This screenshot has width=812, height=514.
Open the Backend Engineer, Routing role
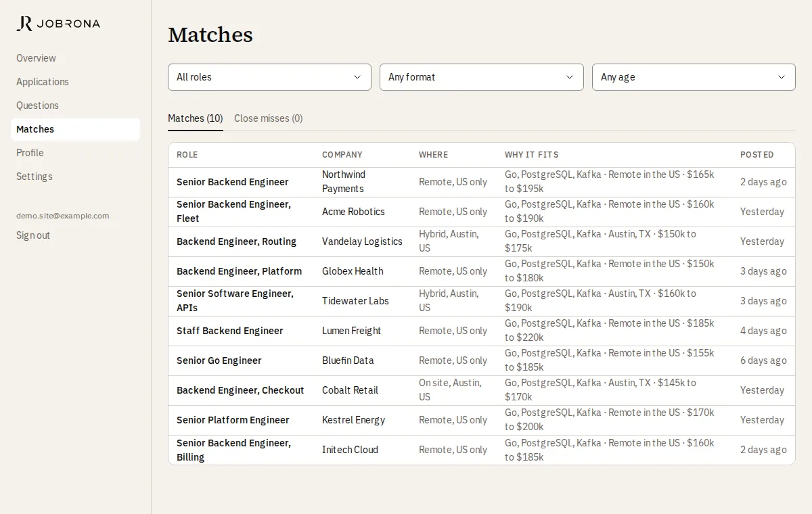point(236,241)
